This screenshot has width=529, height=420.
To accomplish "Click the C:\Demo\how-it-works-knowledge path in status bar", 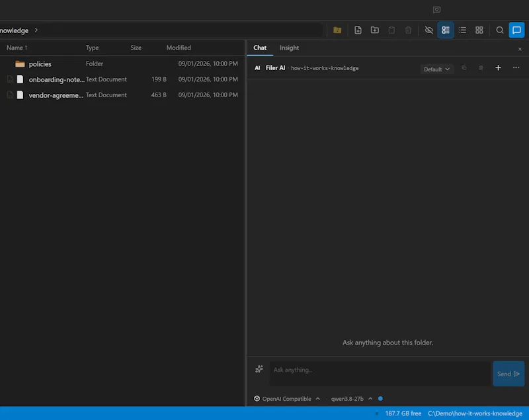I will [x=475, y=413].
